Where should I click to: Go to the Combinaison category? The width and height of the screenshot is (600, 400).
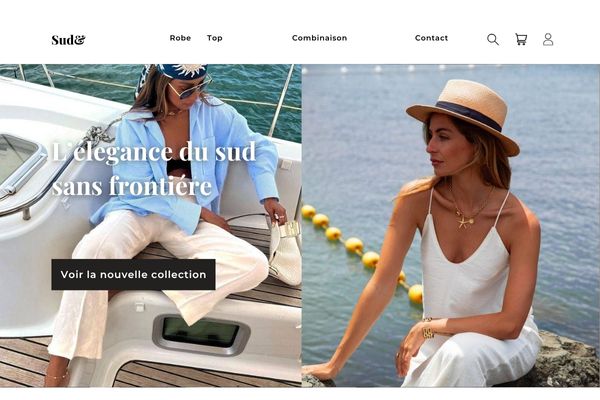tap(320, 38)
